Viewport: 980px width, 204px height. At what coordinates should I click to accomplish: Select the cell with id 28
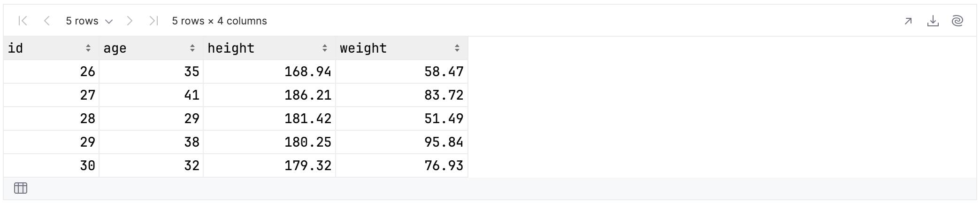point(51,118)
